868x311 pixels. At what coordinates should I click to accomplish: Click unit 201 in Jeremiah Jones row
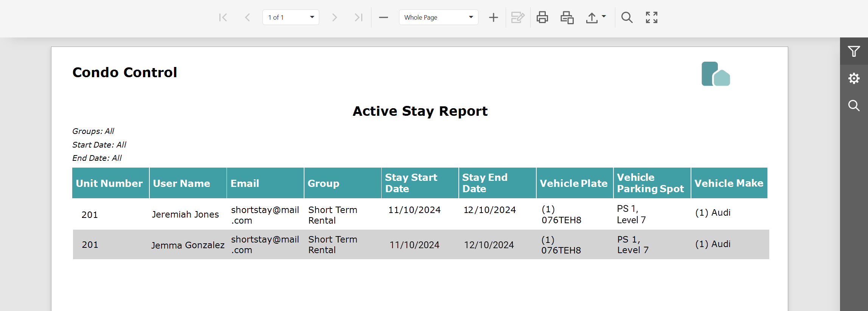[90, 215]
